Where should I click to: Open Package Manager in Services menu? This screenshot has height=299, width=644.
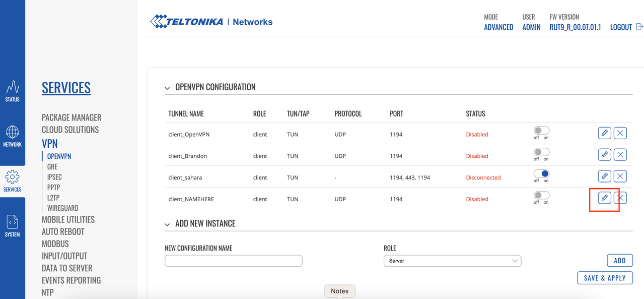pos(71,117)
